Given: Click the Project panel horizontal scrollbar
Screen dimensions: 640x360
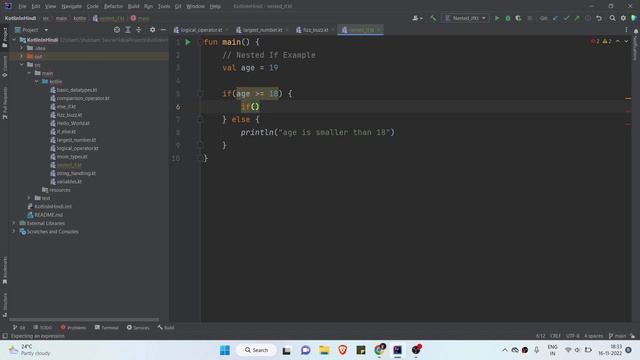Looking at the screenshot, I should coord(84,320).
